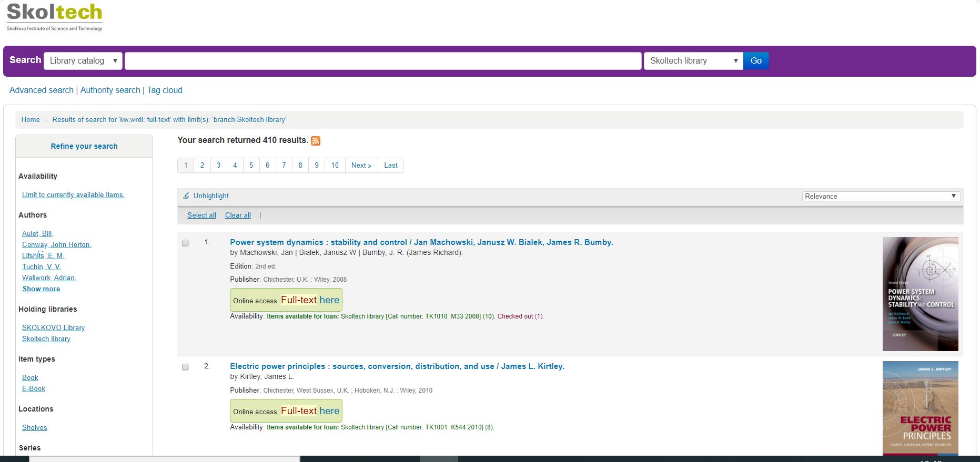Filter by SKOLKOVO Library holding
The height and width of the screenshot is (462, 980).
[x=53, y=327]
